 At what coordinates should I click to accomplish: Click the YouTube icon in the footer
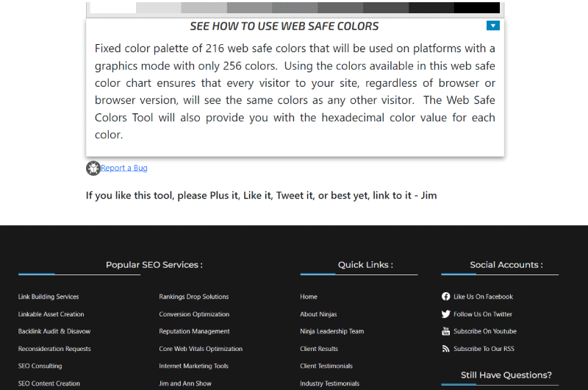[x=445, y=331]
